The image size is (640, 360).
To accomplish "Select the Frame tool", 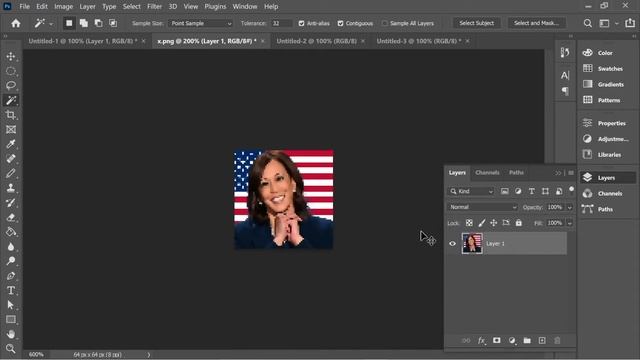I will click(x=11, y=130).
